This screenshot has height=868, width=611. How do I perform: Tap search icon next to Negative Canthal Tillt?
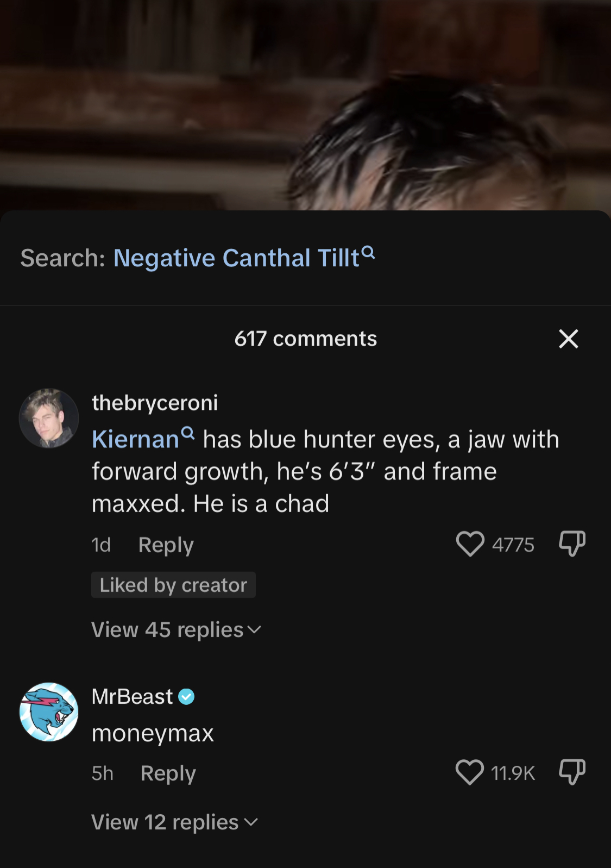[x=368, y=252]
